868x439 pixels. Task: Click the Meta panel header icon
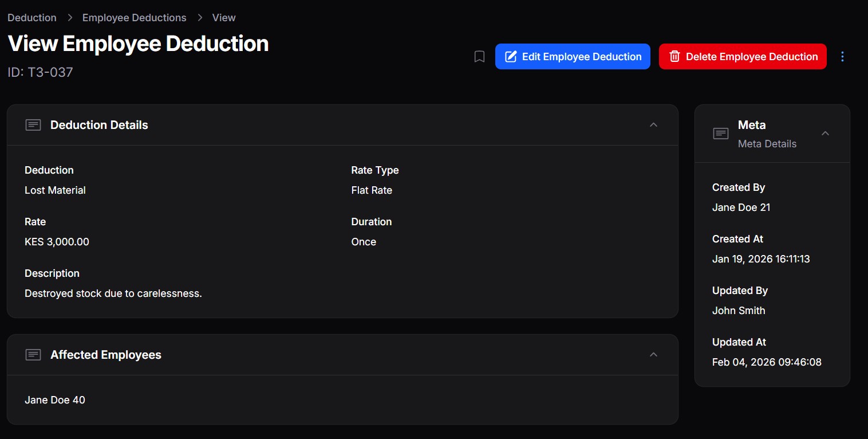[x=721, y=134]
